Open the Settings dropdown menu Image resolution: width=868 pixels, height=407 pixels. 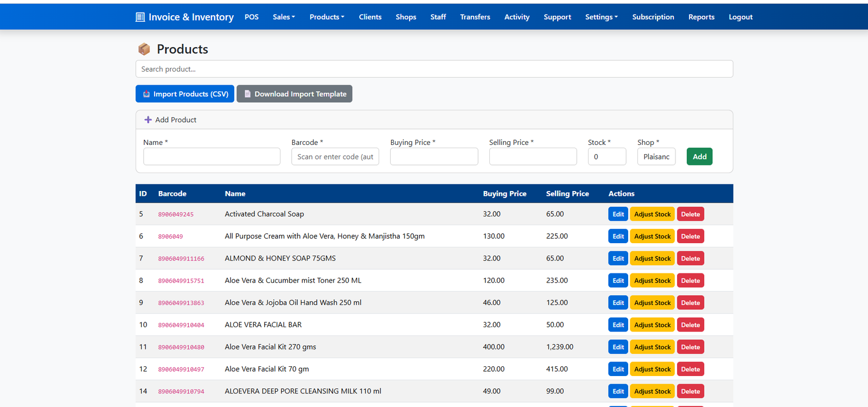coord(601,17)
